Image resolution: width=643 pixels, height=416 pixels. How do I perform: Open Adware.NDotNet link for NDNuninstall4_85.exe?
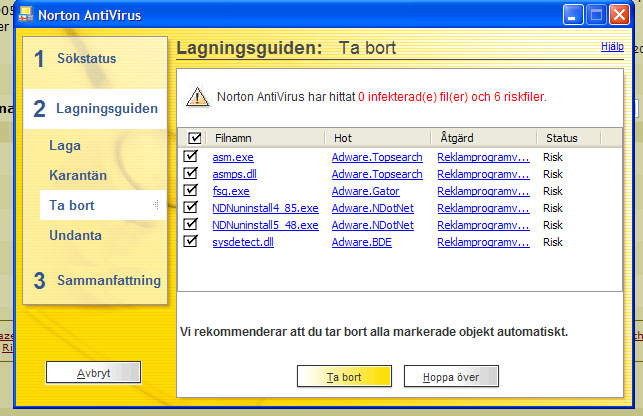tap(373, 208)
